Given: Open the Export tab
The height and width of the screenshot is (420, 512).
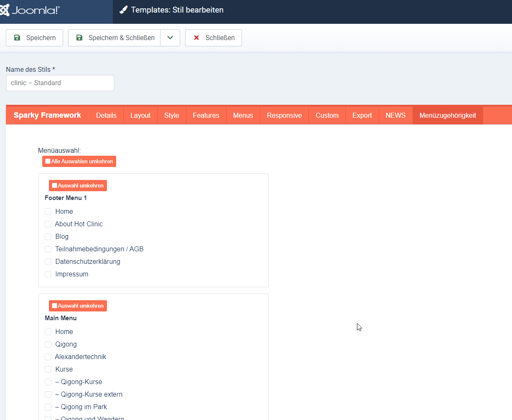Looking at the screenshot, I should 362,116.
